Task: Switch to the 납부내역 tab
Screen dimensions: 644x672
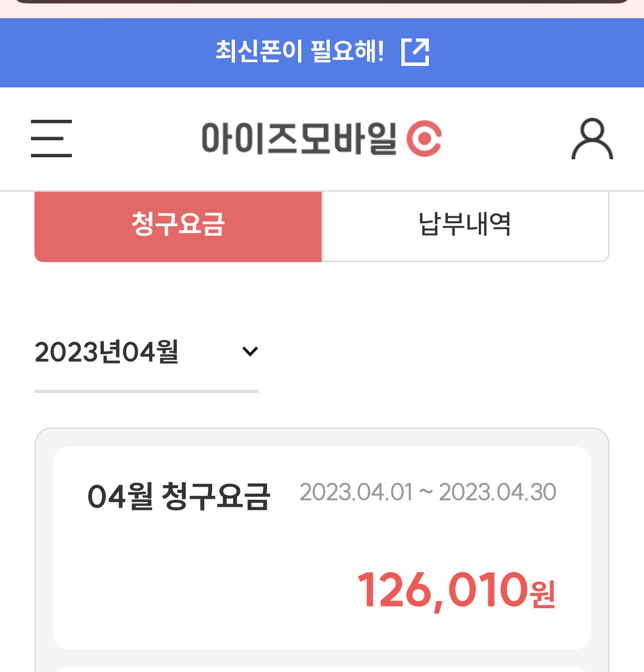Action: 465,226
